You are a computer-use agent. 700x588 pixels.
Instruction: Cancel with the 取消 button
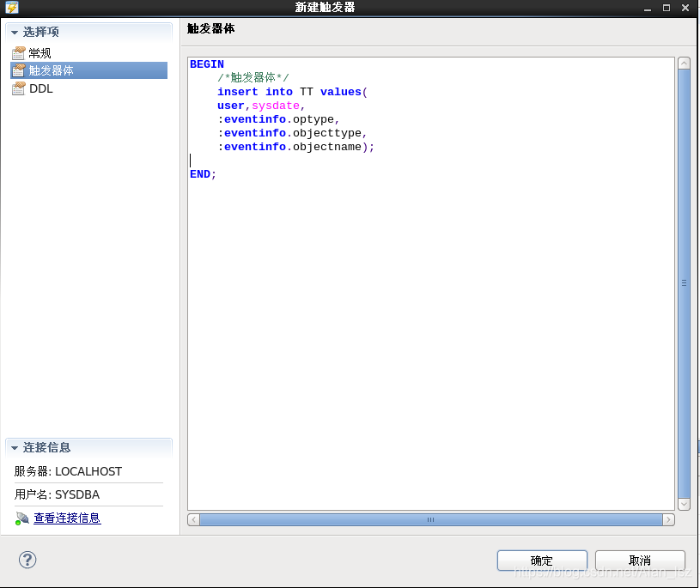640,561
